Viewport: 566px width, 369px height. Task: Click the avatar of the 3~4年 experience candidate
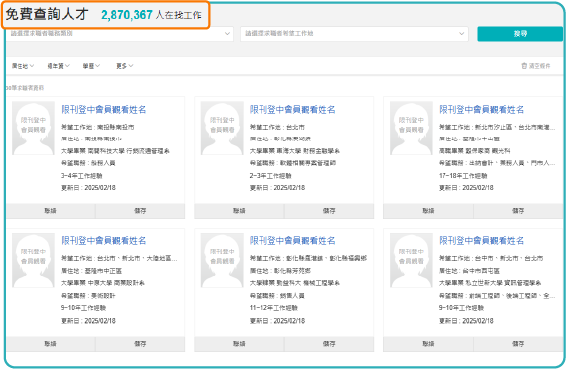click(x=33, y=128)
